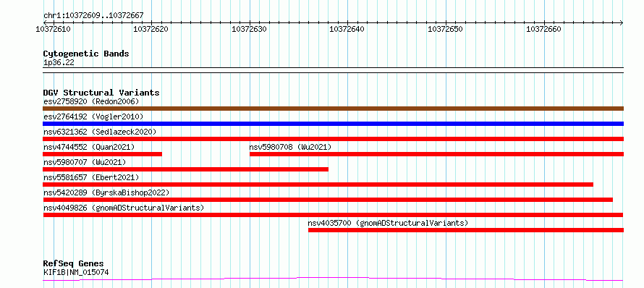Screen dimensions: 644x288
Task: Open the nsv5420289 (ByrskaBishop2022) label
Action: click(x=106, y=192)
